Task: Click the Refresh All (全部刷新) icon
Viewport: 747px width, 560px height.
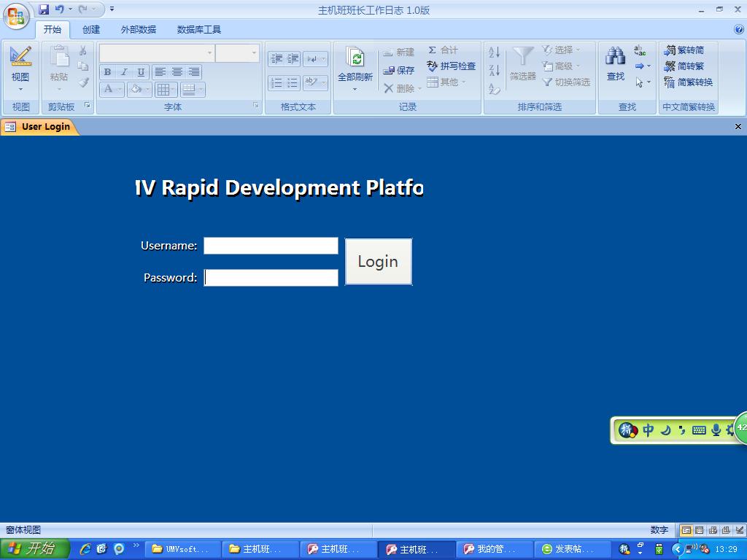Action: (355, 58)
